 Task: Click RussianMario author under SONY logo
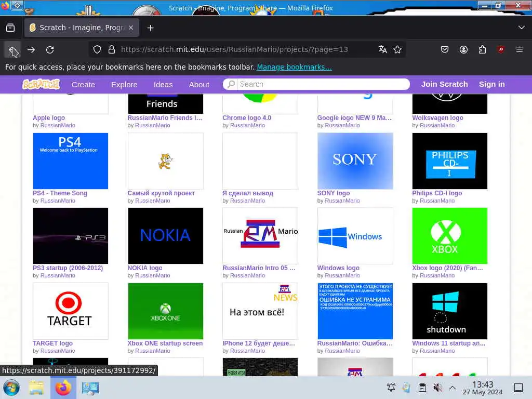pos(342,201)
